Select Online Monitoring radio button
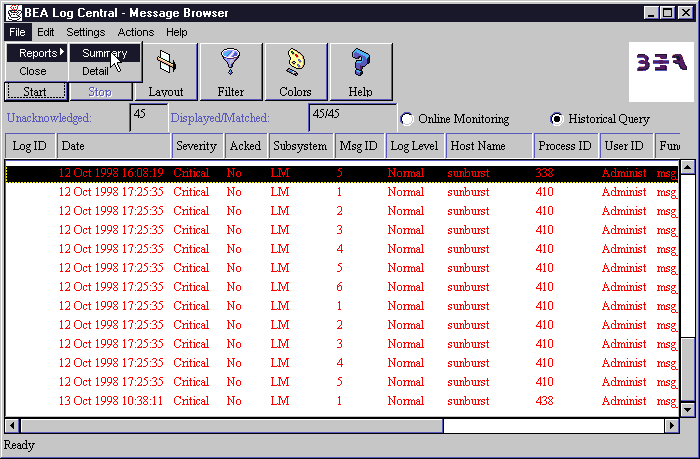This screenshot has width=700, height=459. 407,119
